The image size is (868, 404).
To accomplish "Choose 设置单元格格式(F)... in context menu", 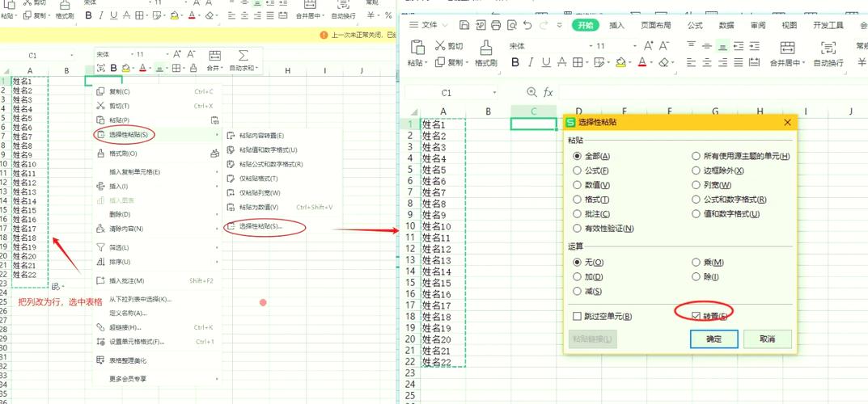I will click(157, 342).
